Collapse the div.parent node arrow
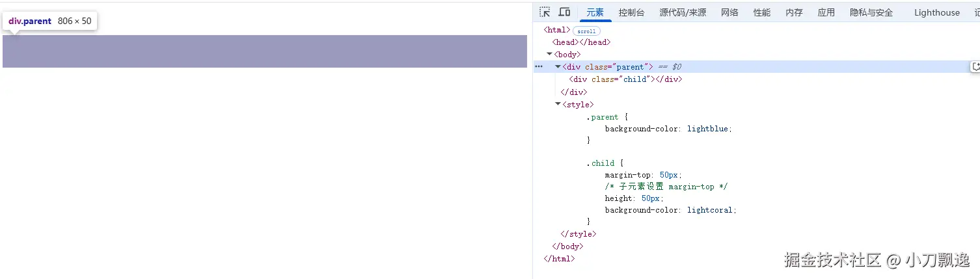The width and height of the screenshot is (980, 279). (558, 67)
